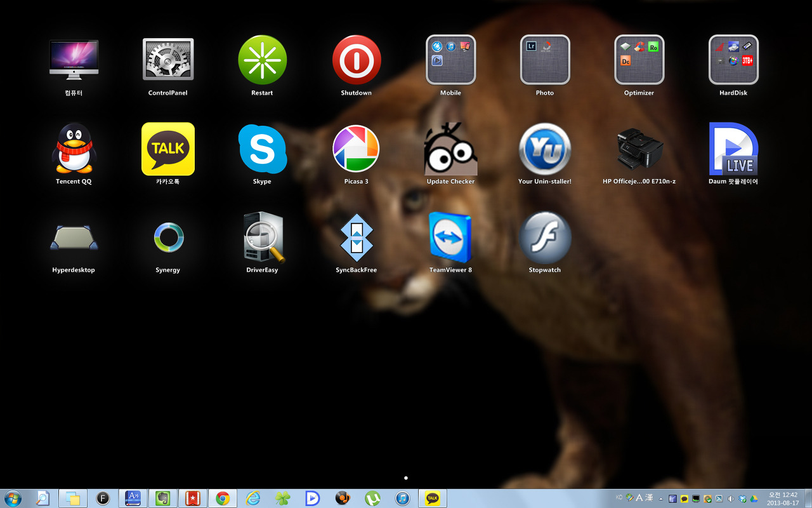Open the Windows Start menu
The height and width of the screenshot is (508, 812).
[13, 498]
